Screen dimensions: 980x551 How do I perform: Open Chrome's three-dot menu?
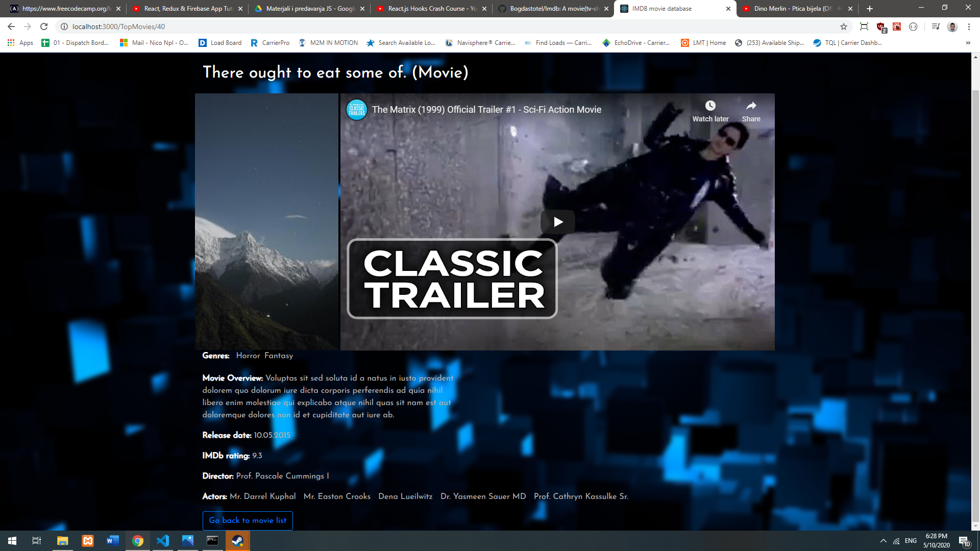pos(969,27)
